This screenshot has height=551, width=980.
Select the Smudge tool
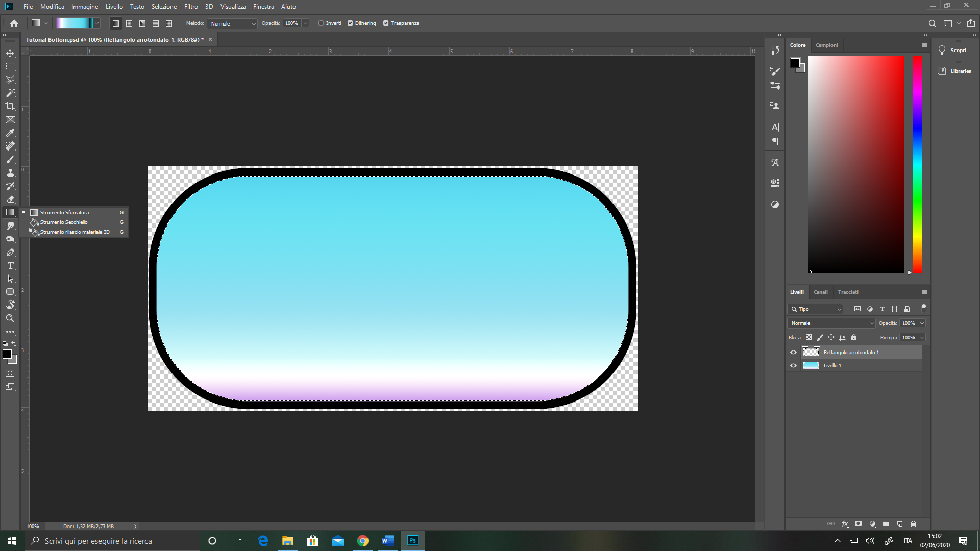coord(10,226)
